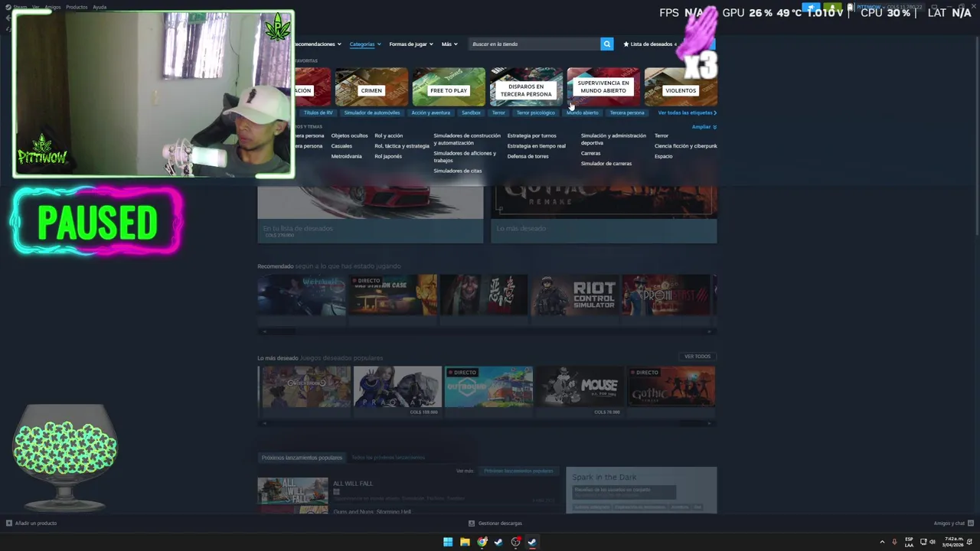Click the Buscar en la tienda field
The image size is (980, 551).
click(534, 44)
